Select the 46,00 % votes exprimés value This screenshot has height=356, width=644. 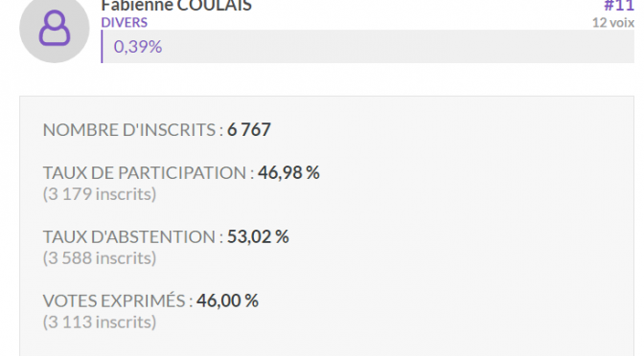click(227, 300)
